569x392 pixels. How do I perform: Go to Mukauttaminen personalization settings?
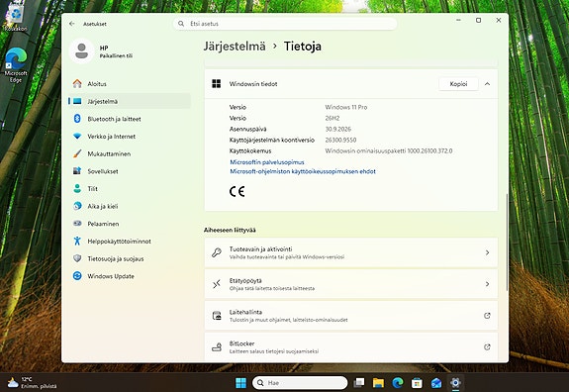coord(130,153)
